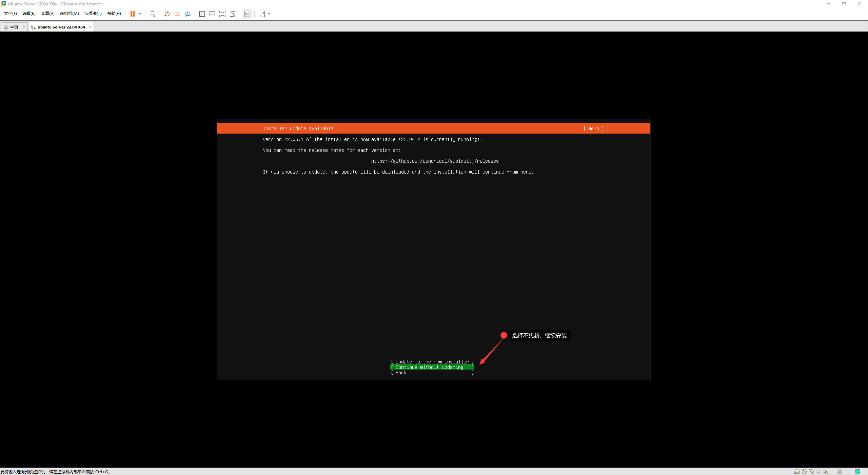Viewport: 868px width, 475px height.
Task: Click the hard disk status icon
Action: coord(797,472)
